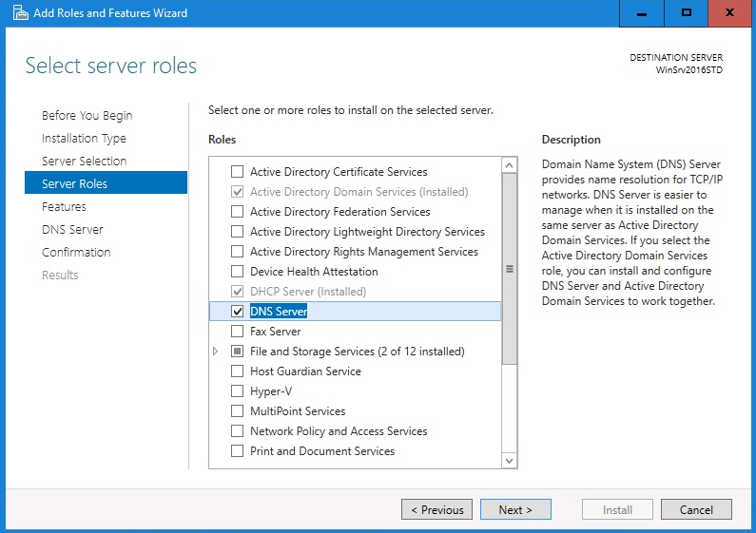Uncheck the DNS Server role checkbox

tap(238, 312)
